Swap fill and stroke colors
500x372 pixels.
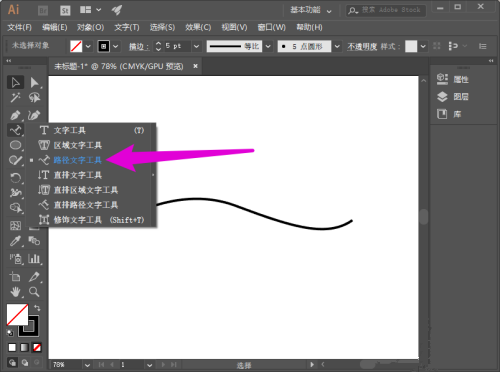(x=37, y=308)
